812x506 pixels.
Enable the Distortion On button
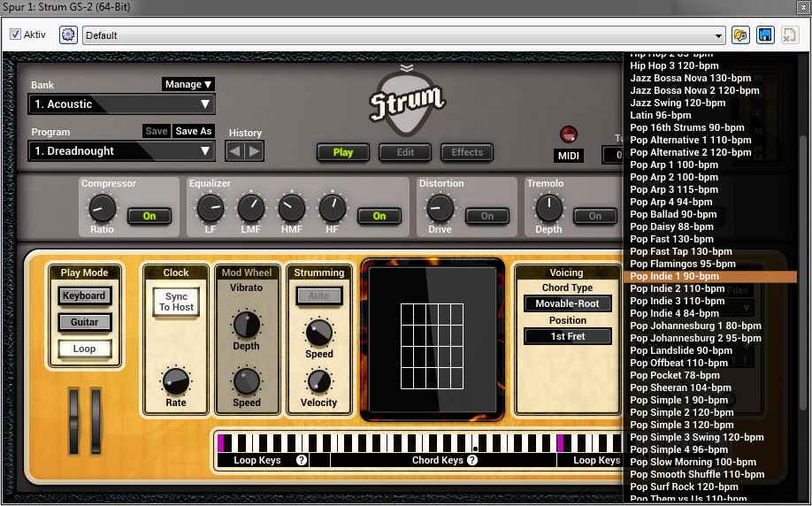[486, 216]
